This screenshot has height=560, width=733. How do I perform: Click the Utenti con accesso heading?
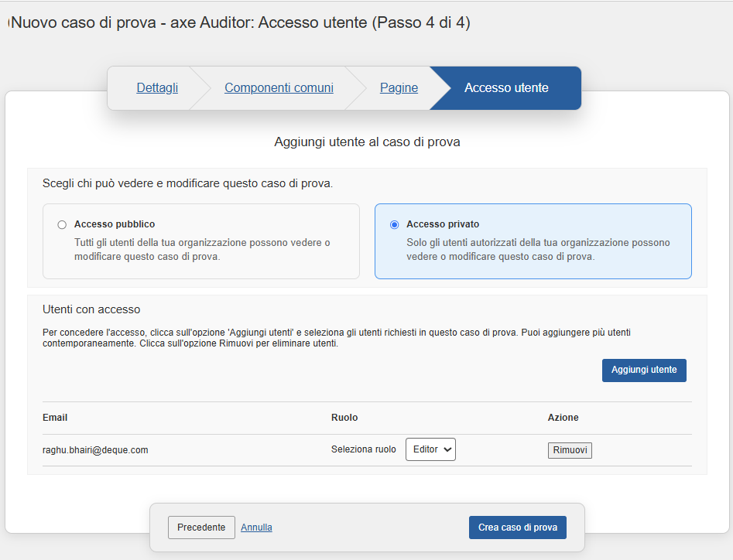pos(91,309)
